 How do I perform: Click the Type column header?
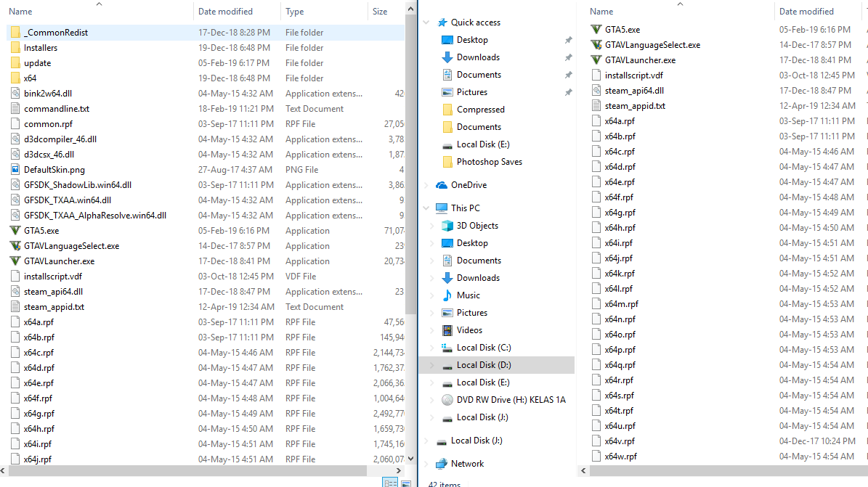point(301,11)
